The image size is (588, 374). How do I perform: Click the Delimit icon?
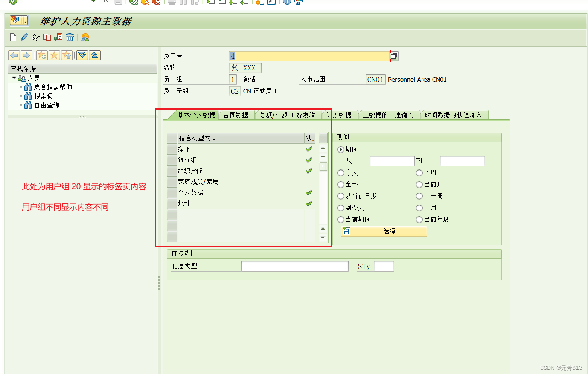(58, 37)
